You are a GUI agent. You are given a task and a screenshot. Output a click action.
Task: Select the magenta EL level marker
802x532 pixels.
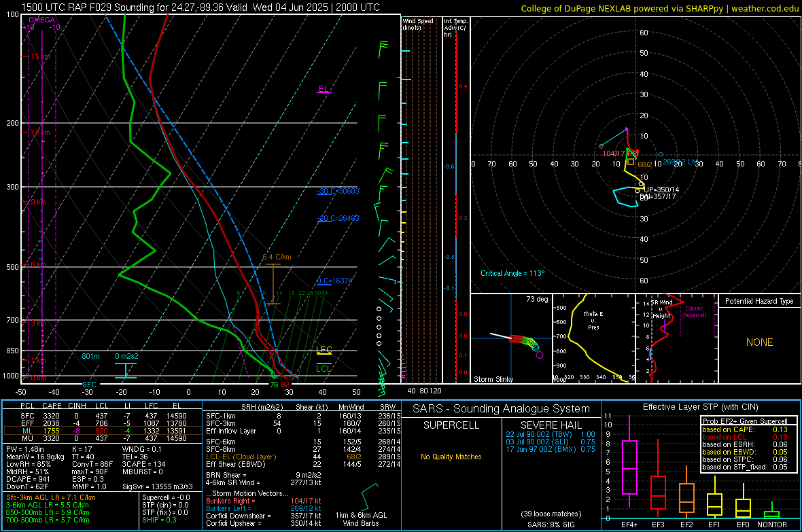click(x=324, y=90)
